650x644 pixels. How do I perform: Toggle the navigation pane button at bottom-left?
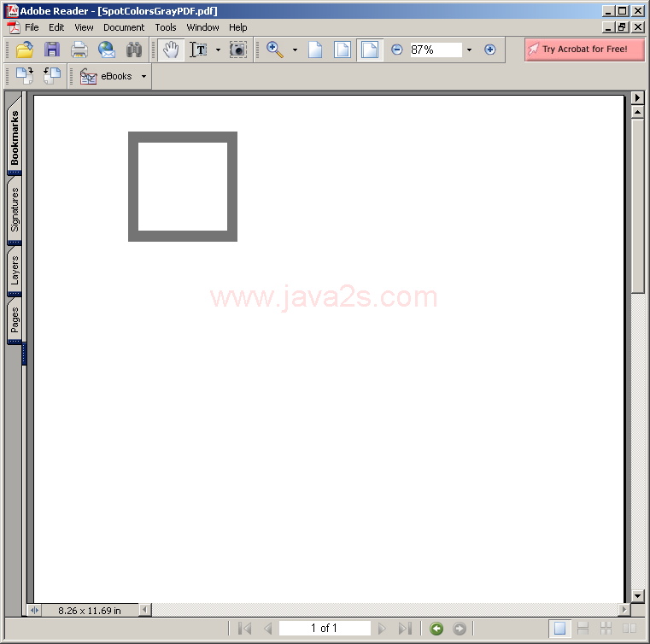[x=34, y=610]
